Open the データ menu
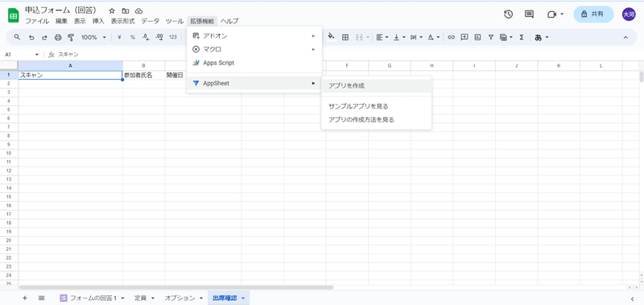Viewport: 644px width, 305px height. 151,21
